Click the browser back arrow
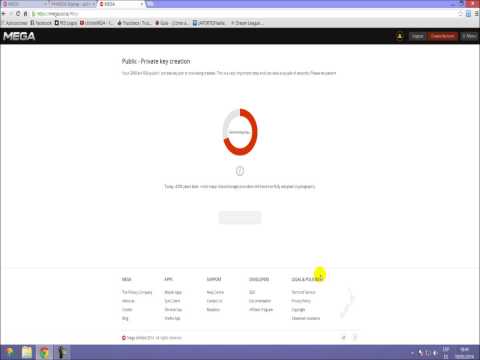This screenshot has width=480, height=360. coord(4,14)
